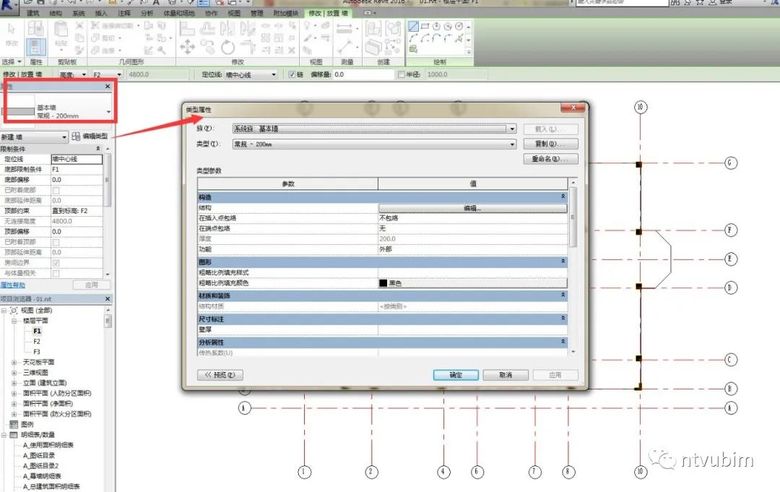
Task: Enable the Radius checkbox in options bar
Action: click(402, 74)
